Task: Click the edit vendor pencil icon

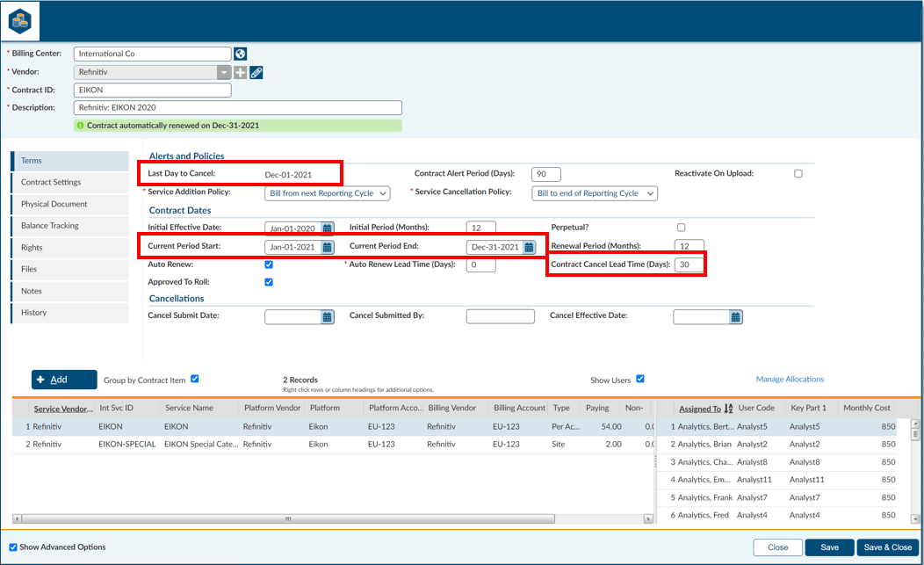Action: tap(256, 73)
